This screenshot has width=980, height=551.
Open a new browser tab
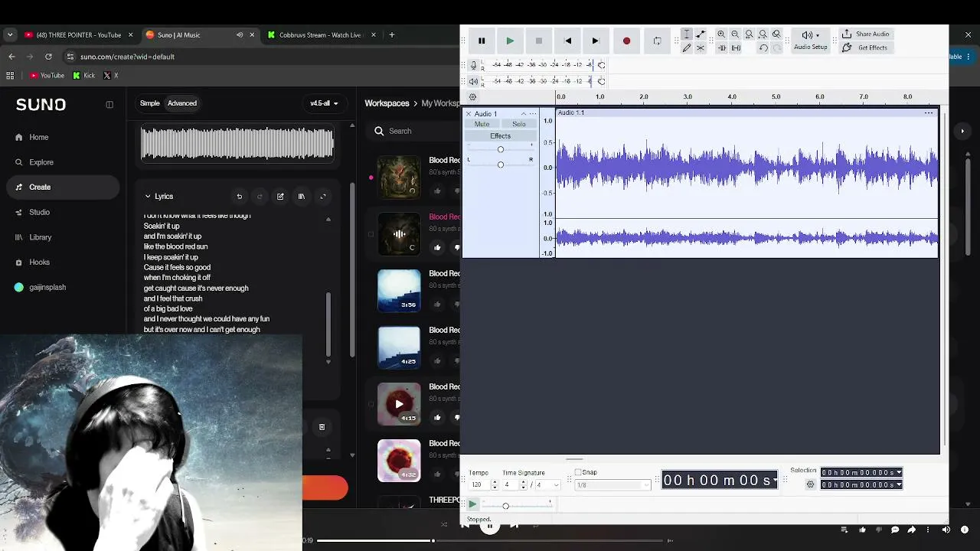pyautogui.click(x=392, y=34)
